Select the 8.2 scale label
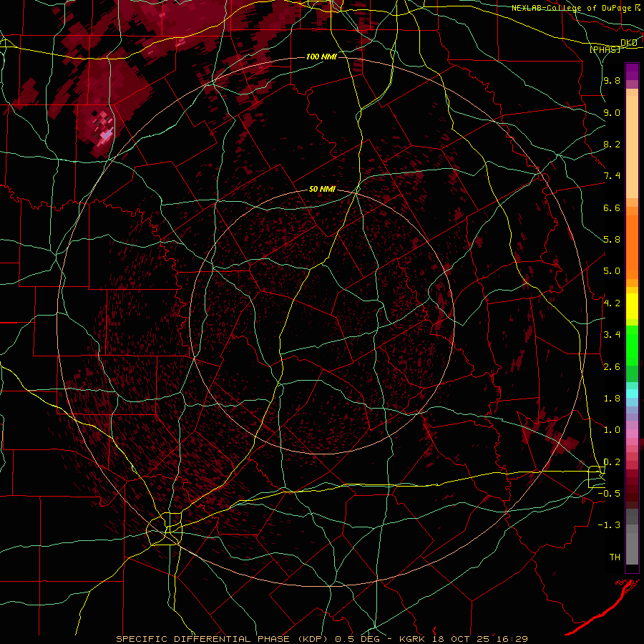The width and height of the screenshot is (644, 644). [612, 144]
